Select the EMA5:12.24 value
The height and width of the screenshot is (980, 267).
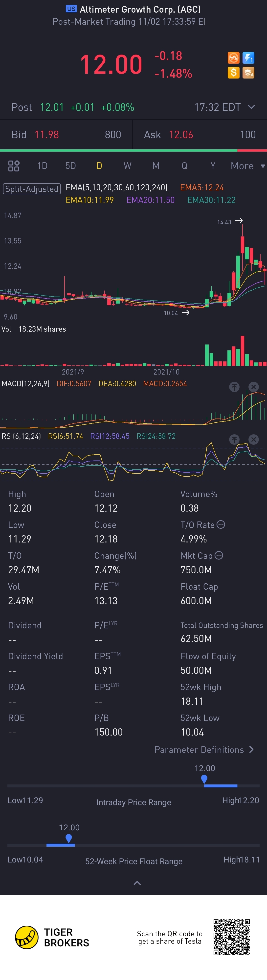tap(202, 188)
